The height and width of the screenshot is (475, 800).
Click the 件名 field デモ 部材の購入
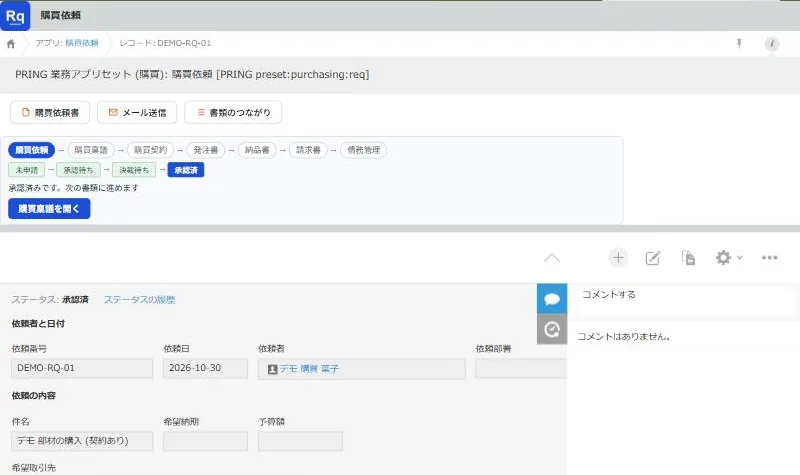pos(82,441)
